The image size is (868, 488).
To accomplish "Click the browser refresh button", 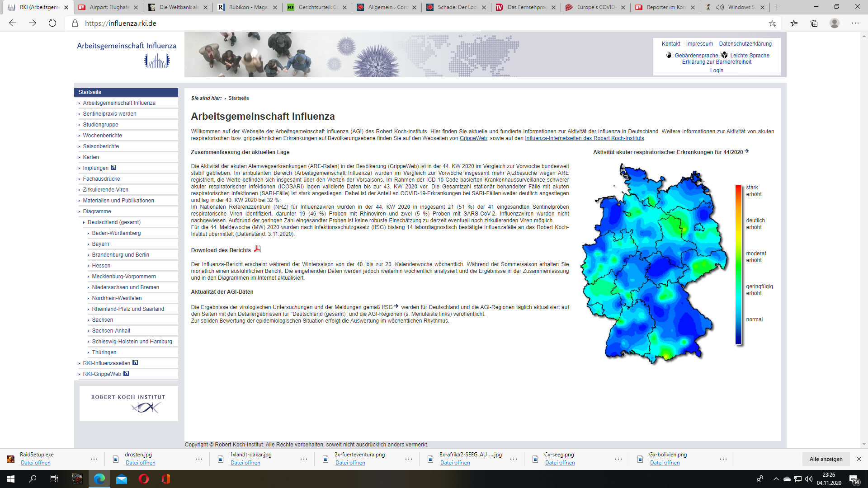I will coord(52,23).
